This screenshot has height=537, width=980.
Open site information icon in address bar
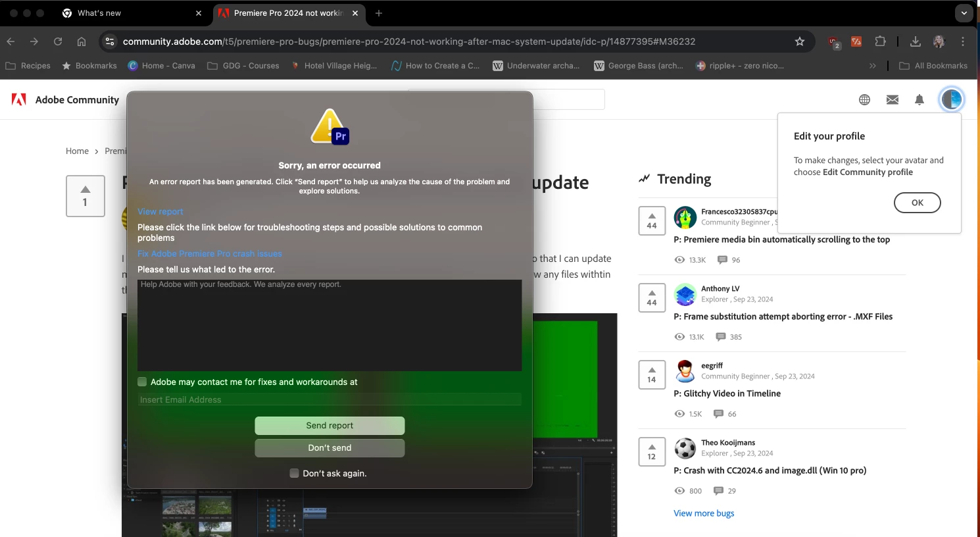tap(110, 41)
